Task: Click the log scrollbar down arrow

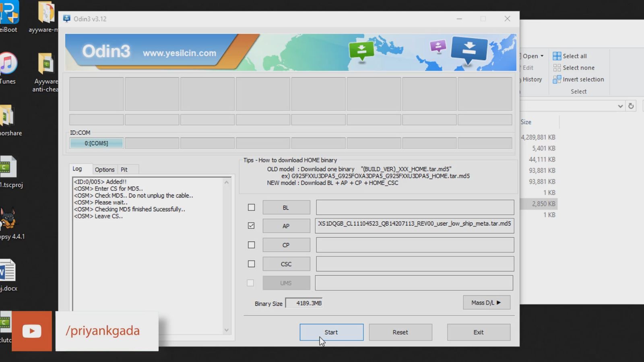Action: coord(227,330)
